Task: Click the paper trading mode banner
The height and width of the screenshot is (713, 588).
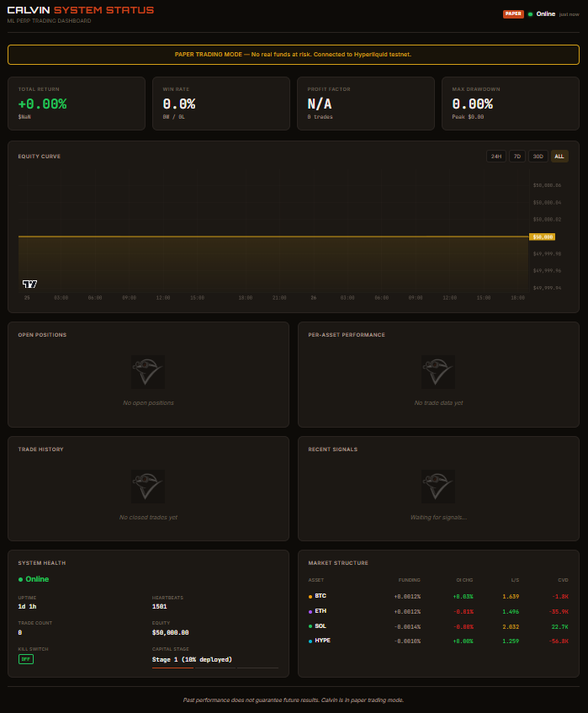Action: (294, 55)
